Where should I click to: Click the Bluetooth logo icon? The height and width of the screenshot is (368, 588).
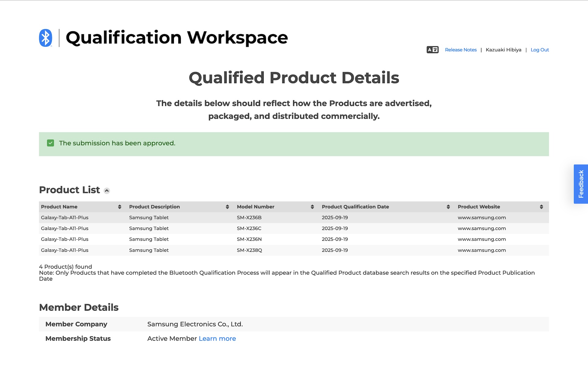click(x=46, y=38)
